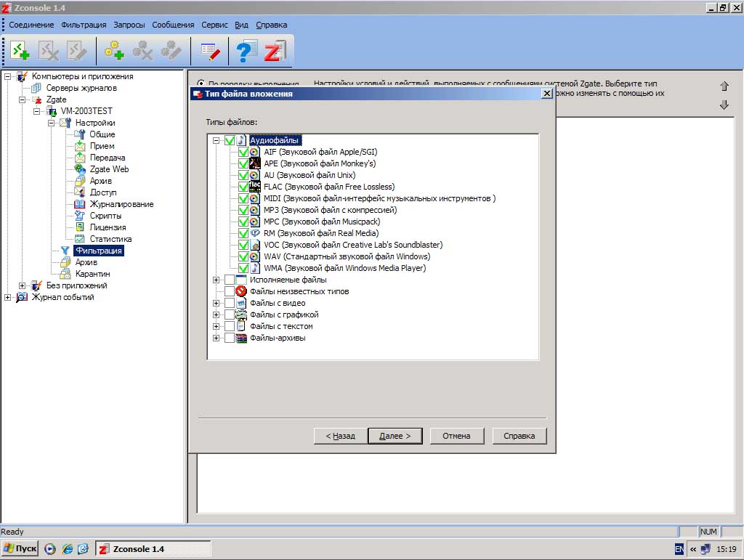Click the Карантин icon in tree
The width and height of the screenshot is (744, 560).
pos(65,274)
